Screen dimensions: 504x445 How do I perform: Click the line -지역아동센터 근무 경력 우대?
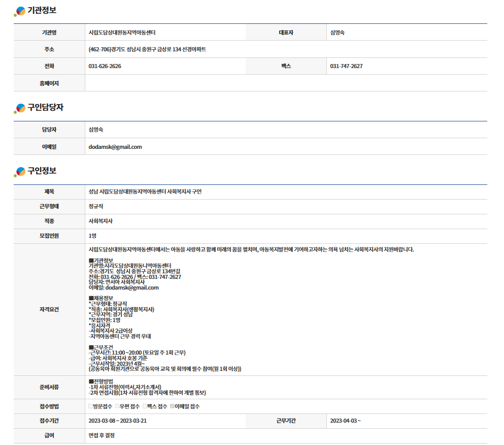120,336
